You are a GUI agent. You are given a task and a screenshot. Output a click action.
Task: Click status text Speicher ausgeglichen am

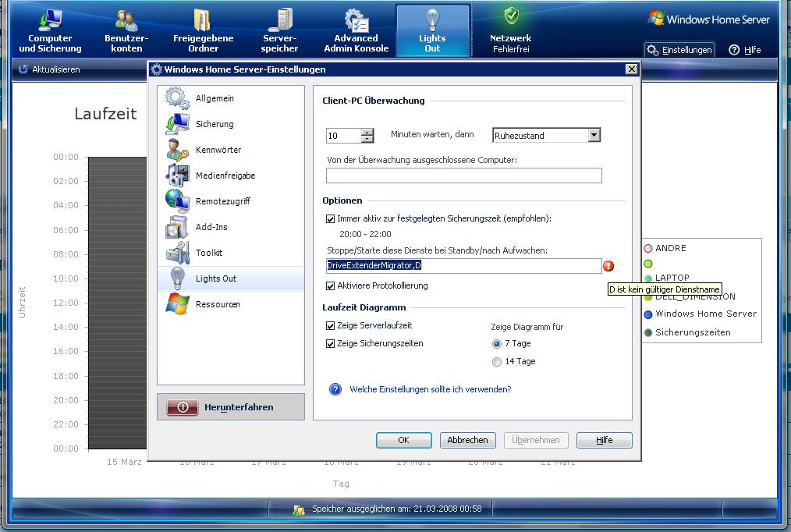tap(396, 509)
